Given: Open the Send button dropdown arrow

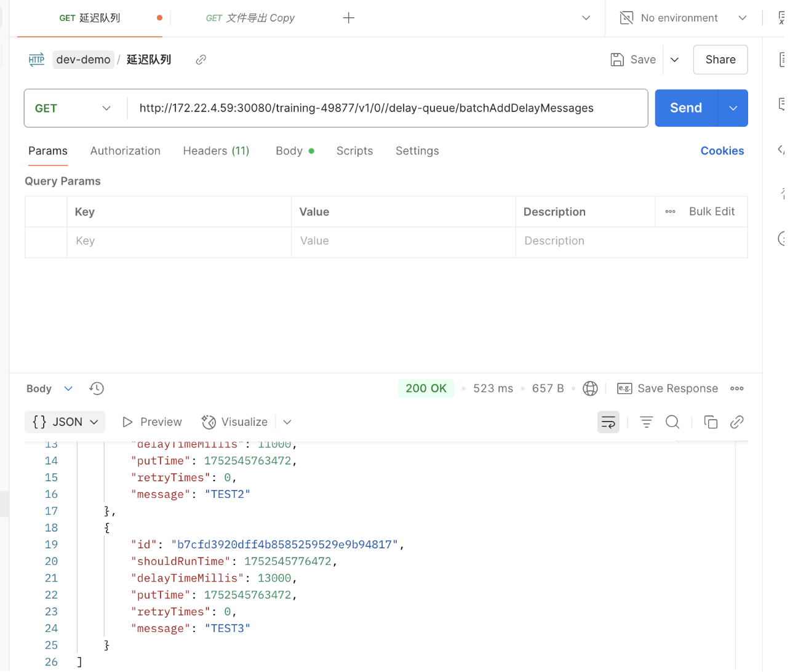Looking at the screenshot, I should click(x=733, y=108).
